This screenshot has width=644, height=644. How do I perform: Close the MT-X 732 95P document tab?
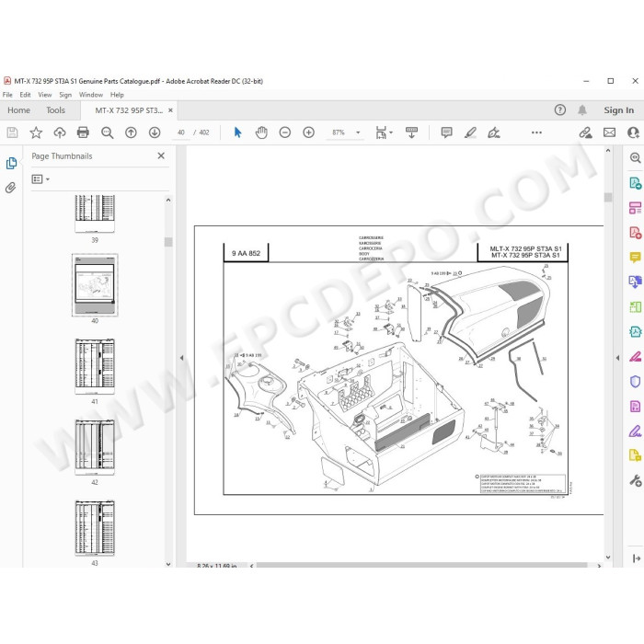coord(170,110)
